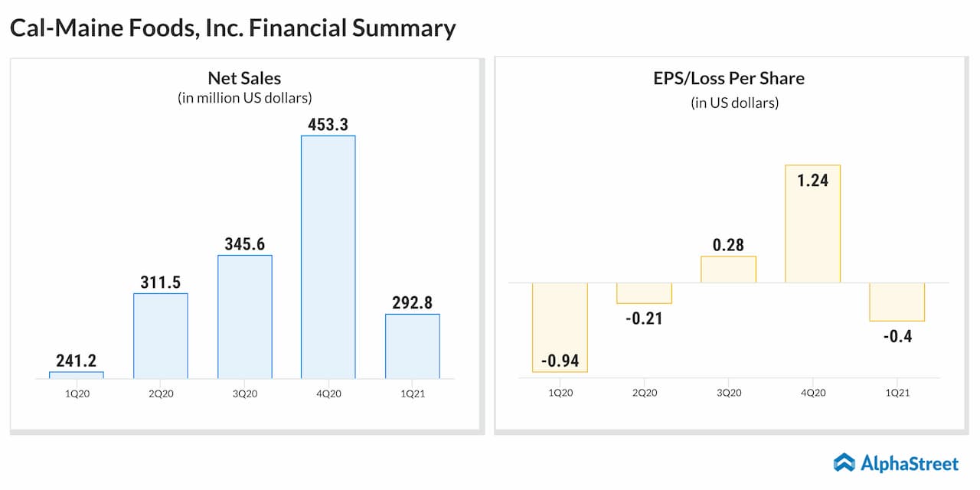Click the 1Q21 Net Sales bar
The height and width of the screenshot is (490, 980).
tap(413, 346)
